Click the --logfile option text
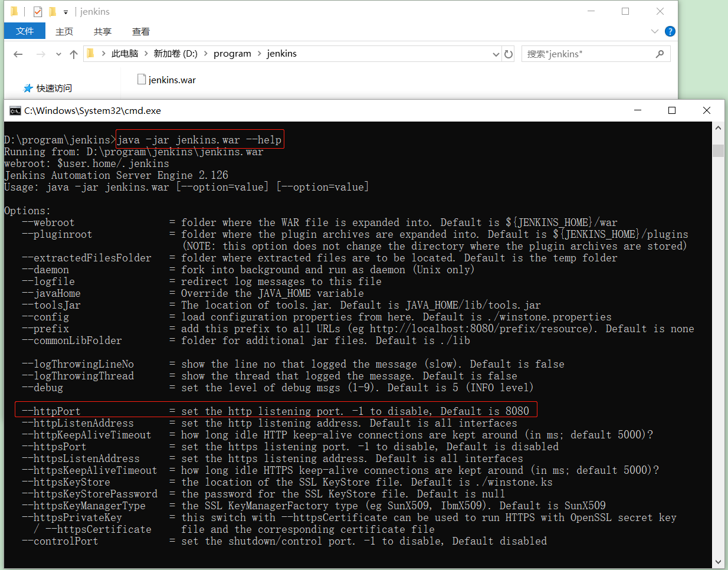This screenshot has height=570, width=728. pos(48,281)
